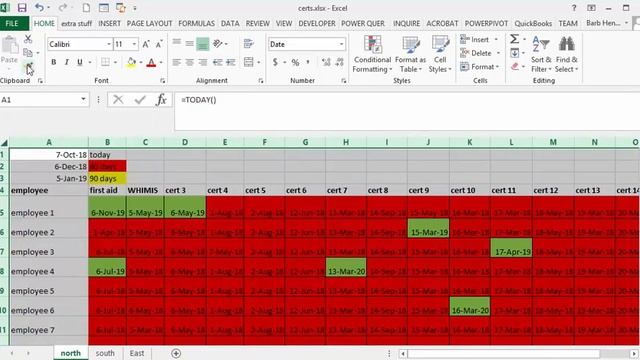Click the Borders icon

[105, 62]
